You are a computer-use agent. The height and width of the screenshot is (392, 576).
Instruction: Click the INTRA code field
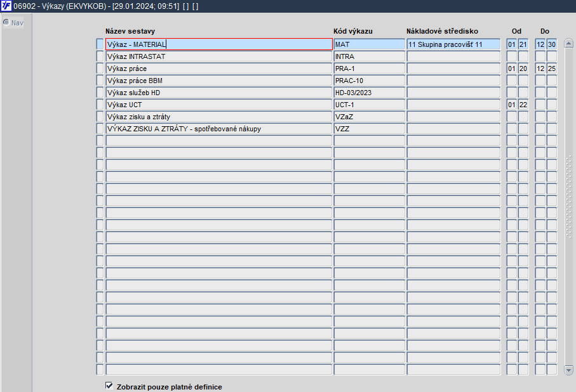(x=369, y=56)
